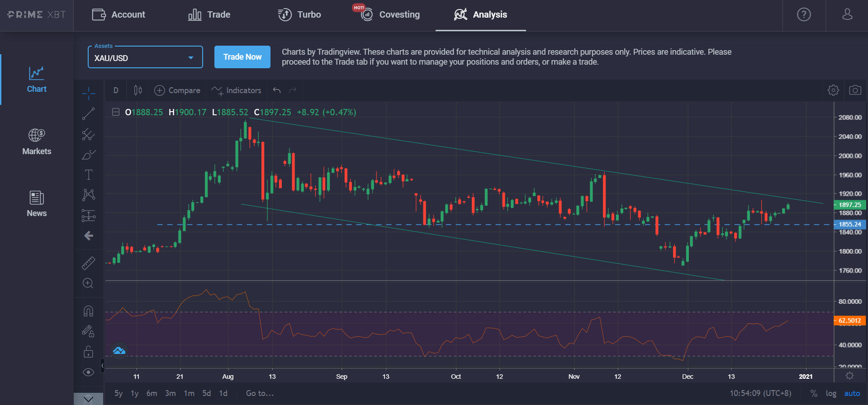868x405 pixels.
Task: Open the timezone menu showing UTC+8
Action: coord(760,393)
